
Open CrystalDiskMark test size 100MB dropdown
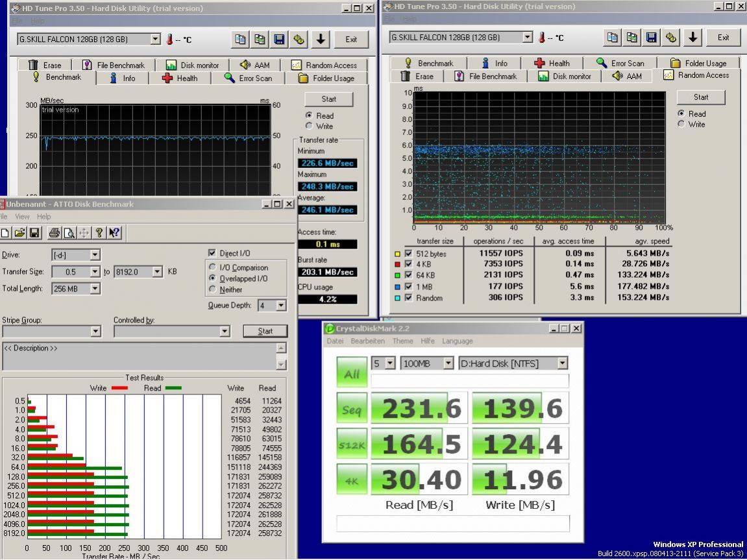click(448, 363)
